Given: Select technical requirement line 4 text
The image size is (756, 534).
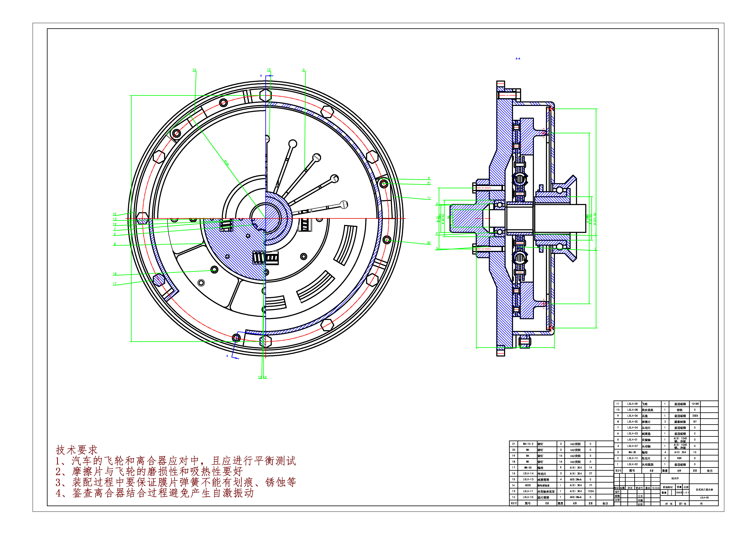Looking at the screenshot, I should (x=155, y=493).
